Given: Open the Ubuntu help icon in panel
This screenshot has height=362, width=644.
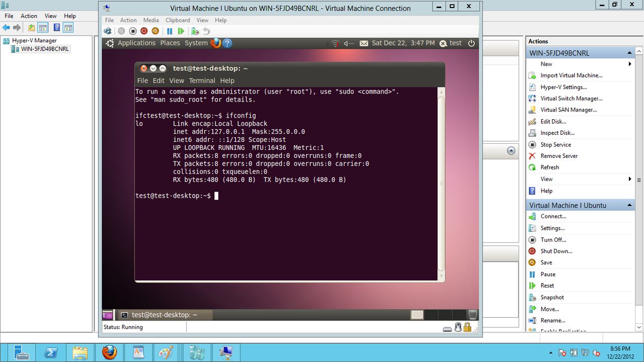Looking at the screenshot, I should [x=227, y=43].
